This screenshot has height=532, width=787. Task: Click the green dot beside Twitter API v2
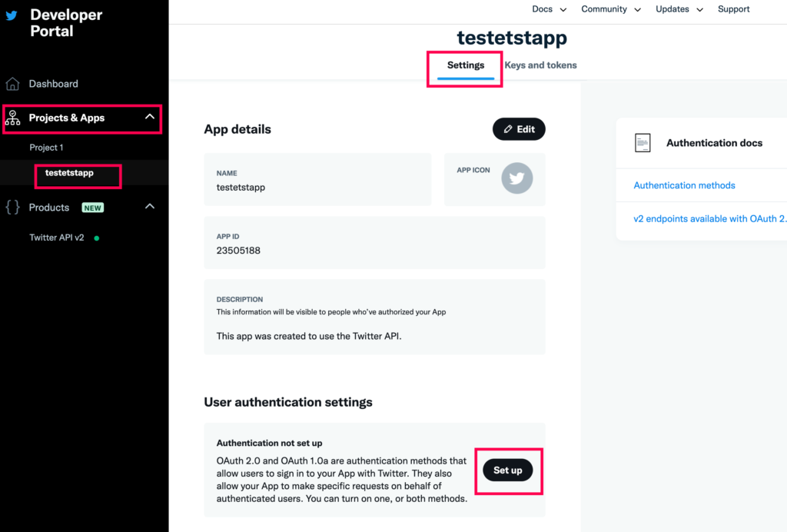97,238
